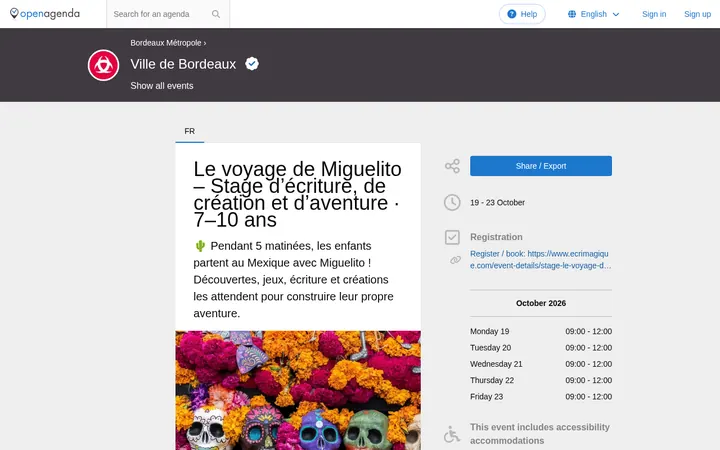Viewport: 720px width, 450px height.
Task: Click the search magnifier icon
Action: (216, 14)
